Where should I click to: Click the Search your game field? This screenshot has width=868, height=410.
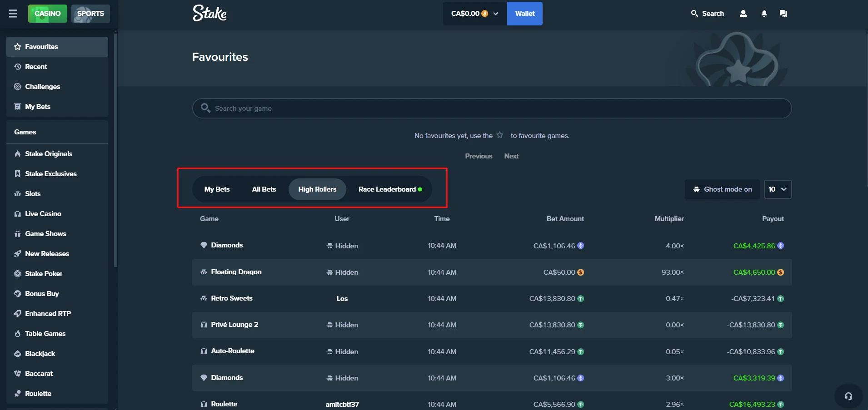click(x=492, y=109)
